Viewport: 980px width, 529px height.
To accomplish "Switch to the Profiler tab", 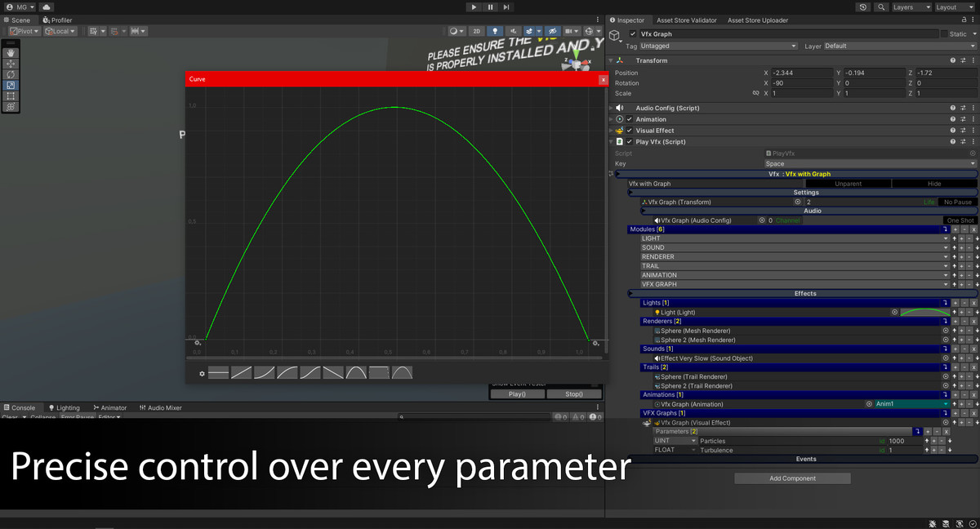I will [57, 20].
